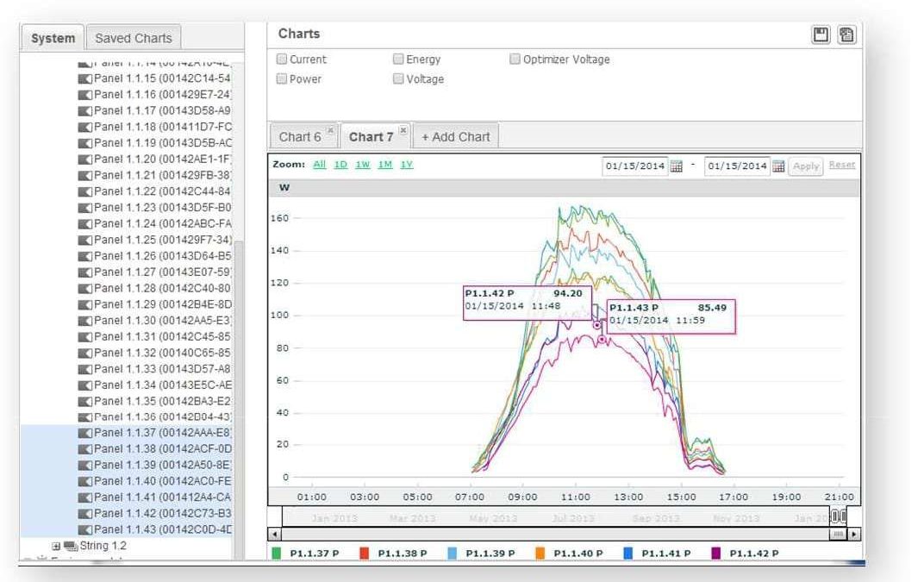Viewport: 924px width, 582px height.
Task: Click the panel icon for Panel 1.1.33
Action: [x=84, y=369]
